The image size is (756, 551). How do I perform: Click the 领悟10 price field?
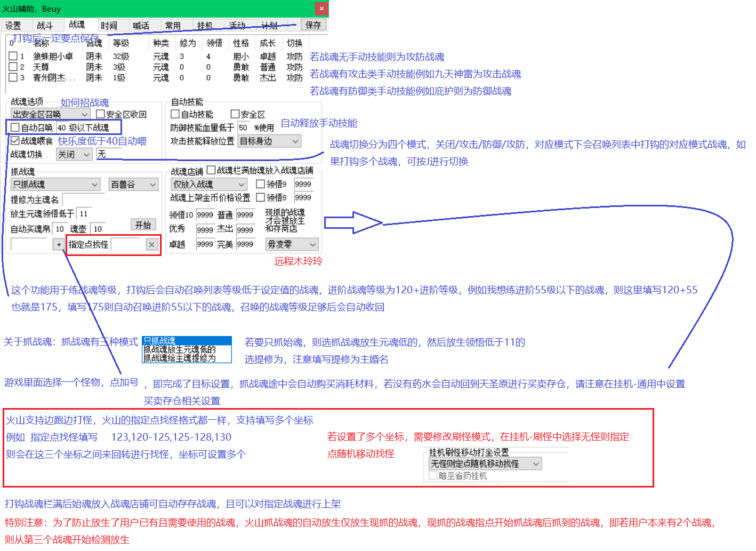(205, 214)
